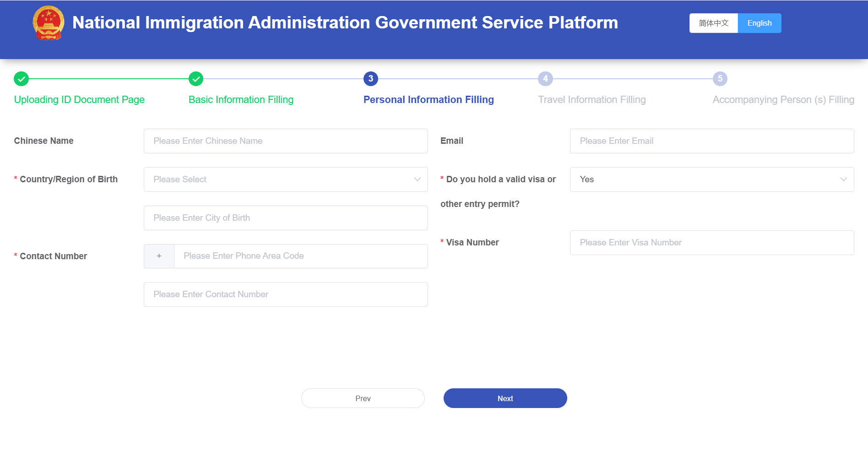The width and height of the screenshot is (868, 457).
Task: Click the step 1 green checkmark icon
Action: pyautogui.click(x=21, y=79)
